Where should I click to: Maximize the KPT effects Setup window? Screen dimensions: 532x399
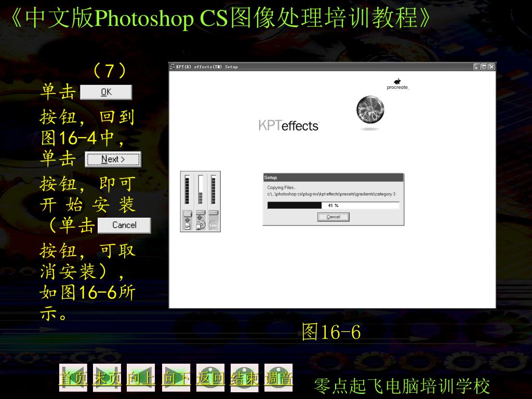pos(484,67)
